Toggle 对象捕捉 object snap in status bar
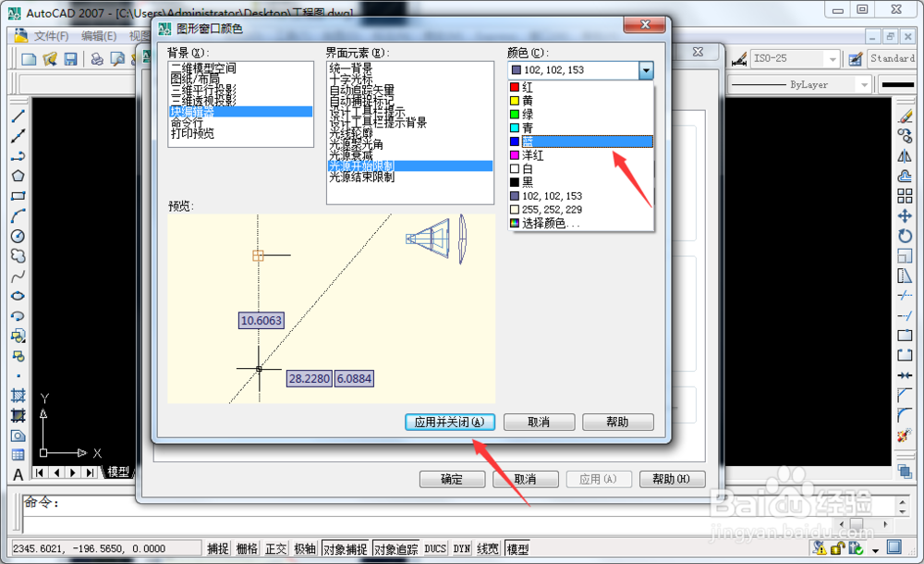The height and width of the screenshot is (564, 924). tap(346, 548)
